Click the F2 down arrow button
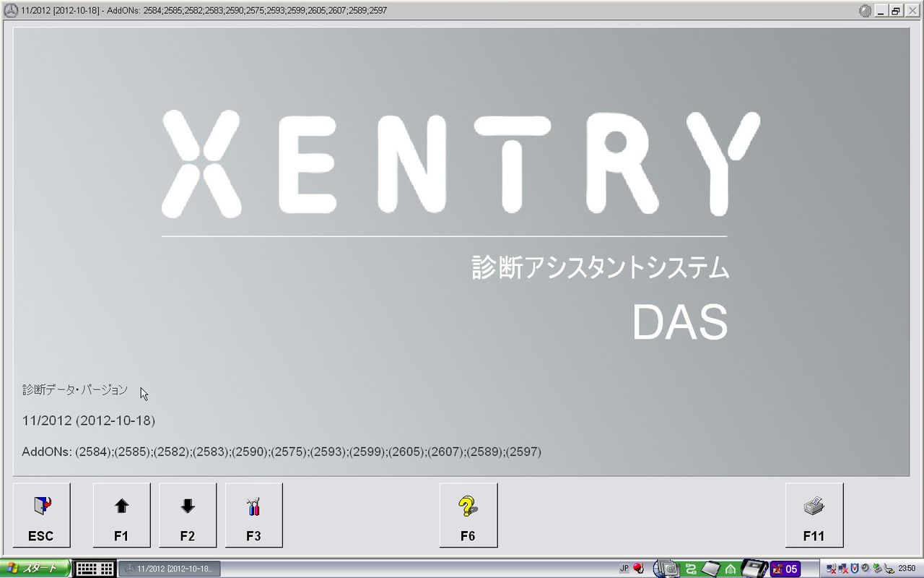 click(x=188, y=515)
